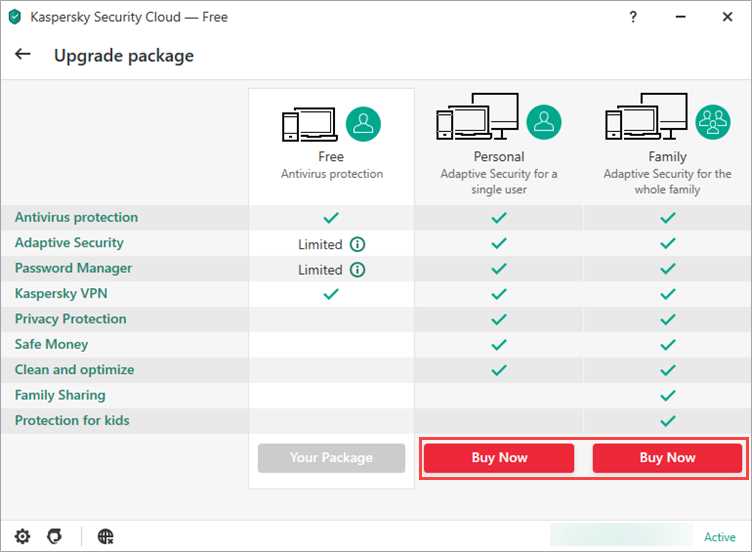The image size is (752, 552).
Task: Click the Family plan group avatar icon
Action: click(x=713, y=122)
